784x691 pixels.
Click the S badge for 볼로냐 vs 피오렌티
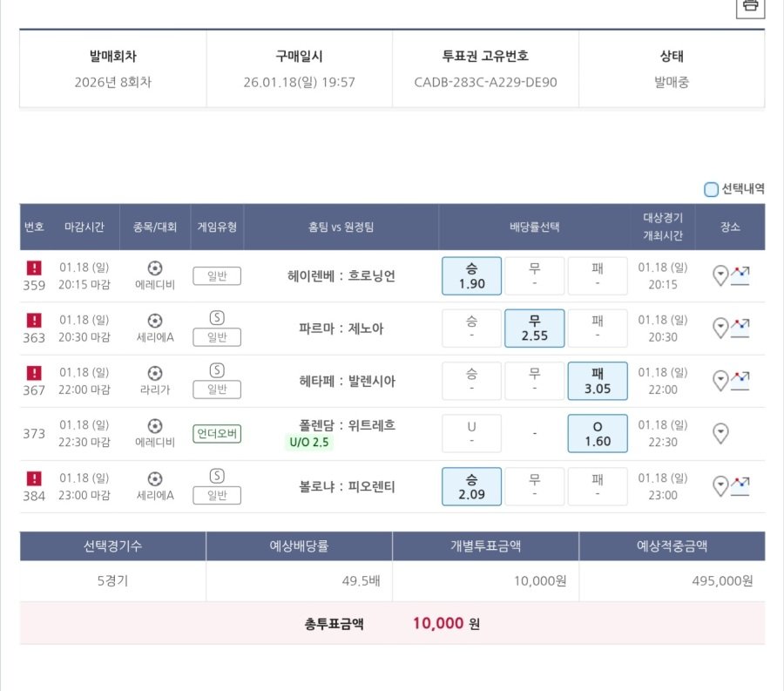(217, 476)
